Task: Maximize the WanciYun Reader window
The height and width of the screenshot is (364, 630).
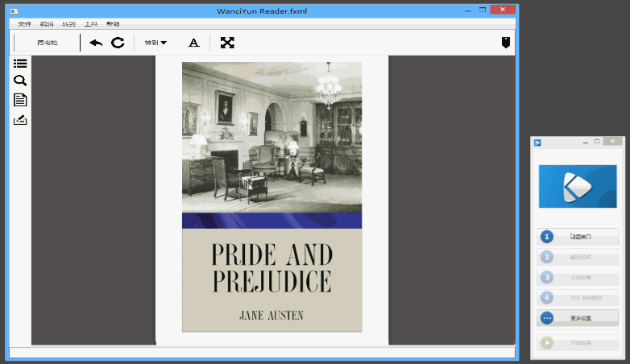Action: pyautogui.click(x=483, y=10)
